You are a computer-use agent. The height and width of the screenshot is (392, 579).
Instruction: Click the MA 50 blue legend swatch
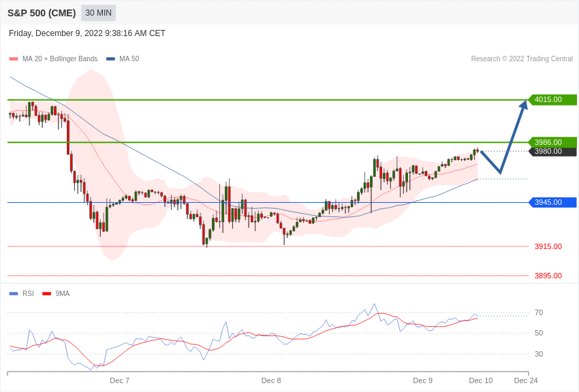pyautogui.click(x=110, y=59)
